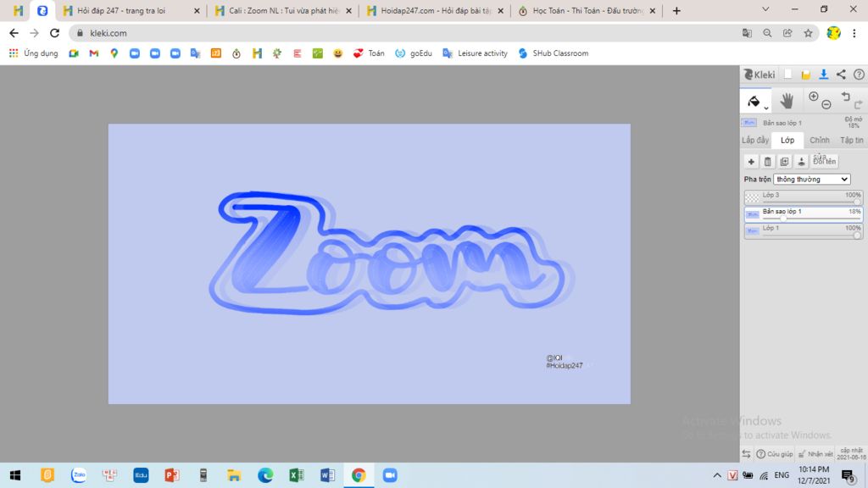
Task: Open the Zoom app on the taskbar
Action: tap(390, 475)
